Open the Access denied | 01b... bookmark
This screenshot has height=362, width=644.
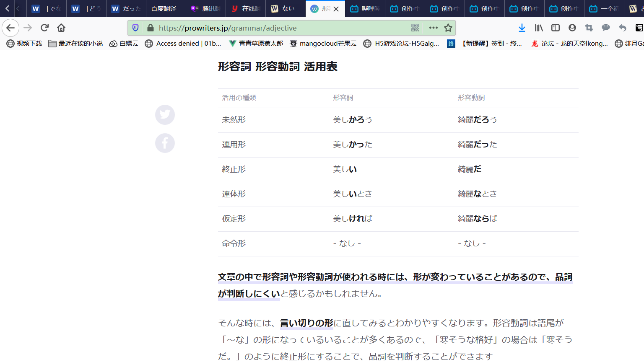click(183, 44)
